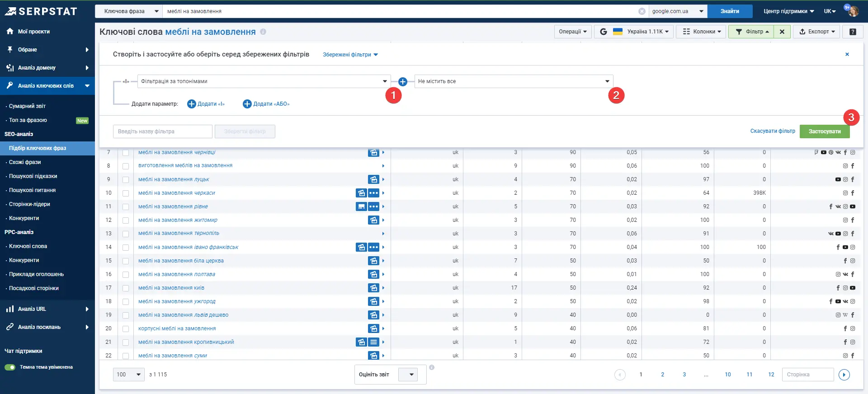
Task: Open the help question mark button
Action: tap(853, 32)
